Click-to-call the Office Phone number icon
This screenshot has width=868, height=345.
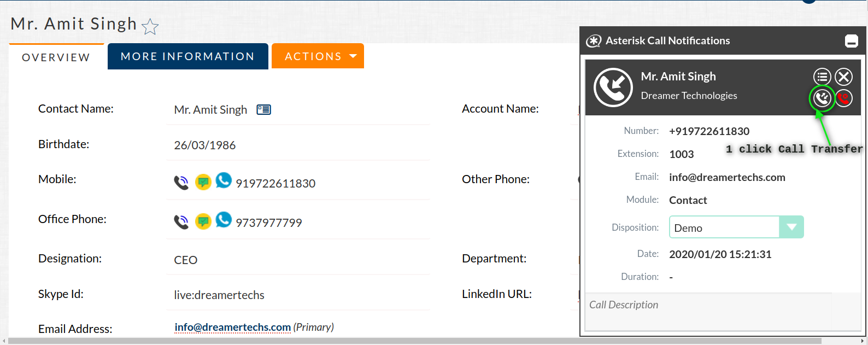click(181, 221)
